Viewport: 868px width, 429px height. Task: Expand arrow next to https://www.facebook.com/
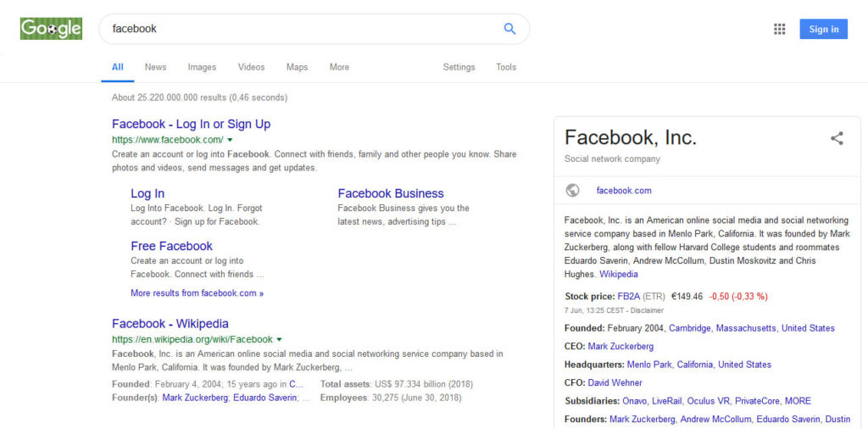(230, 140)
